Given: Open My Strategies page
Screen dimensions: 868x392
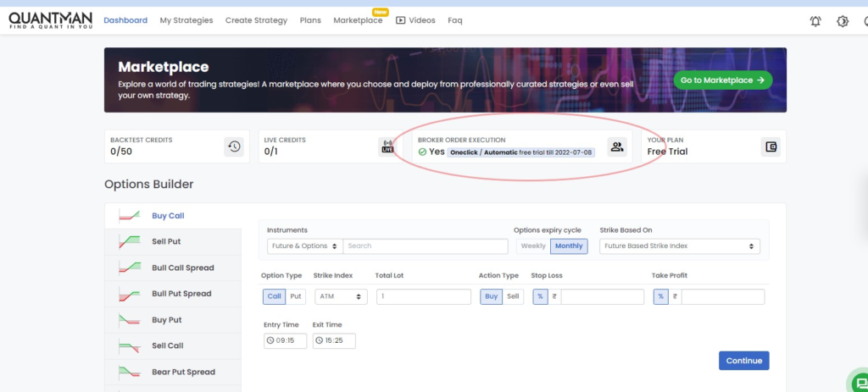Looking at the screenshot, I should tap(186, 20).
